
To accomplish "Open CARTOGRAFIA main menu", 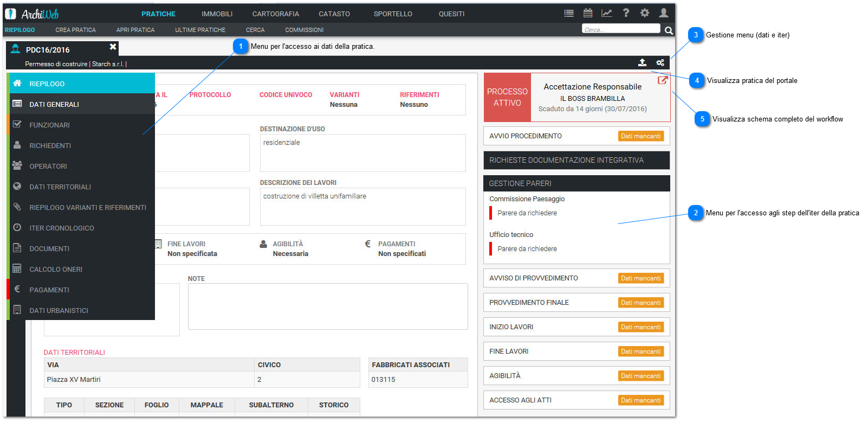I will pyautogui.click(x=275, y=14).
